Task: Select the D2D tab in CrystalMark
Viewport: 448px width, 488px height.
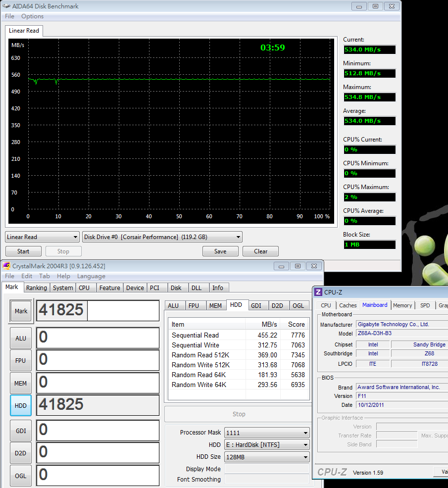Action: tap(277, 305)
